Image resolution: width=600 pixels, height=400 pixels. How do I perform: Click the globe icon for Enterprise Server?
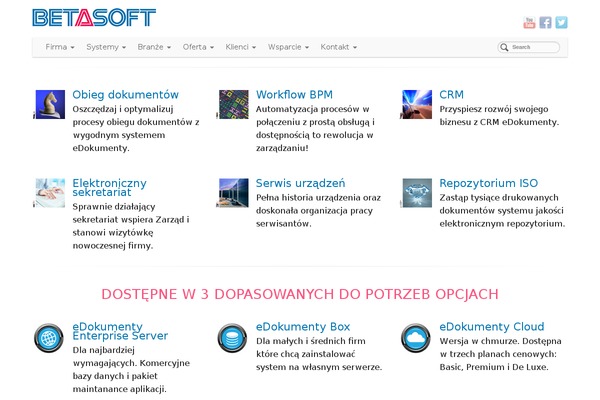49,338
